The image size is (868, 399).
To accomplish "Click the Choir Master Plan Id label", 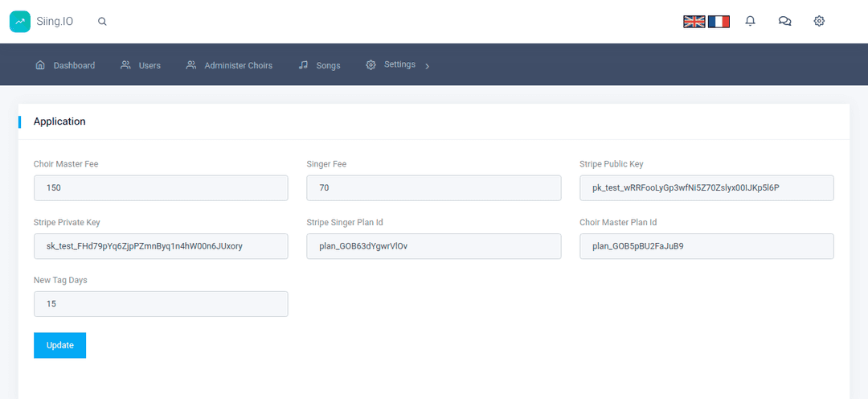I will [618, 222].
